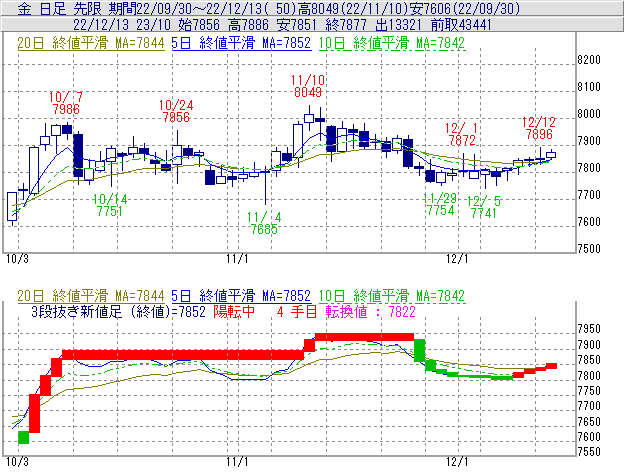Click the 11/1 date label under upper chart
Image resolution: width=624 pixels, height=475 pixels.
237,259
